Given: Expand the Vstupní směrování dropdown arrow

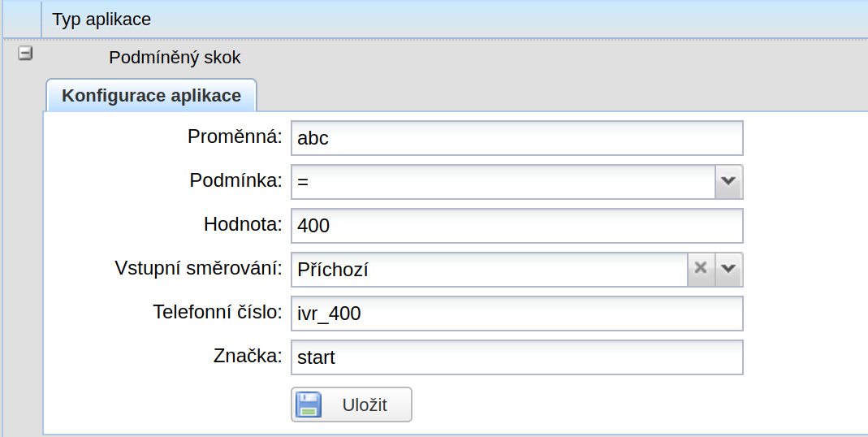Looking at the screenshot, I should pyautogui.click(x=728, y=269).
